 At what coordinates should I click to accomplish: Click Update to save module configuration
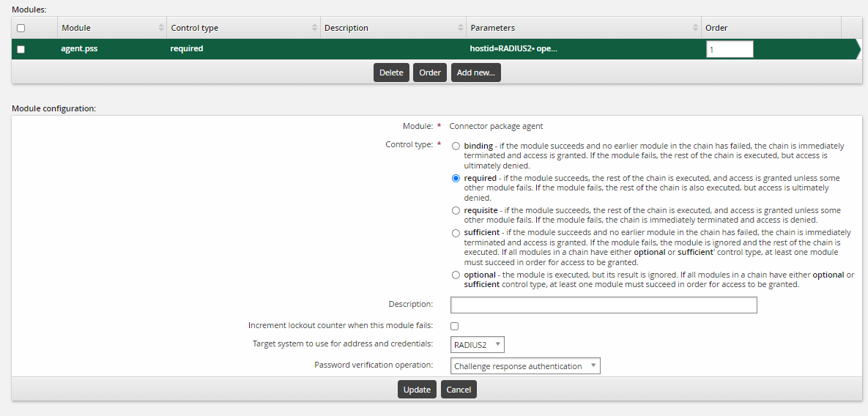click(417, 390)
